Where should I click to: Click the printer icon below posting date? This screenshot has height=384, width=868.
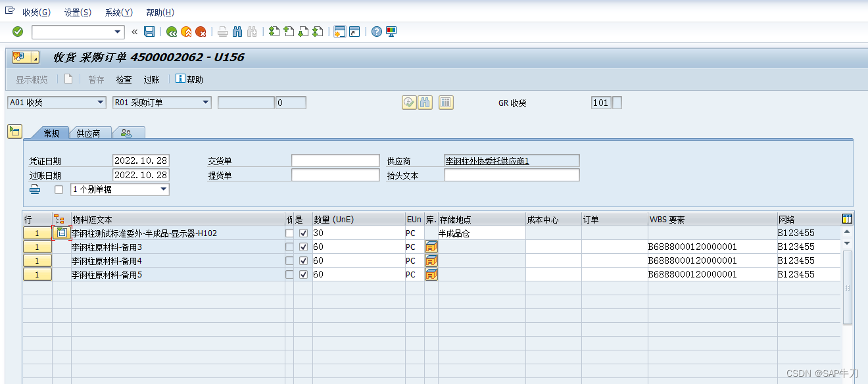click(x=35, y=189)
